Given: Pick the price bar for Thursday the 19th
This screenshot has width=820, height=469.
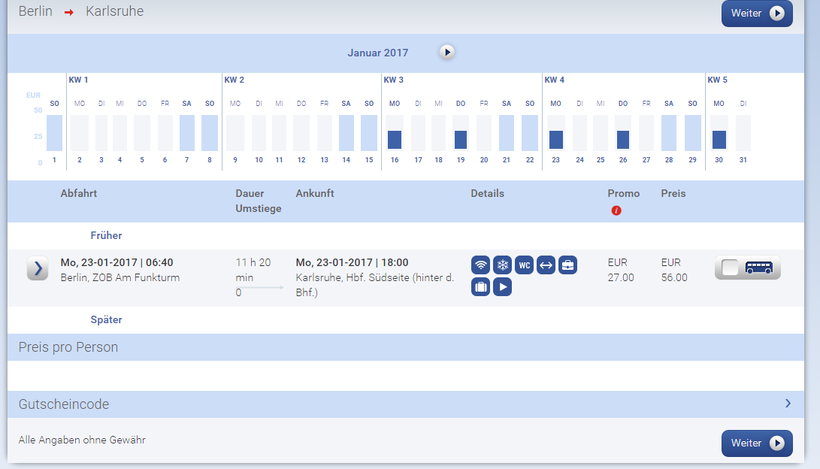Looking at the screenshot, I should 461,139.
